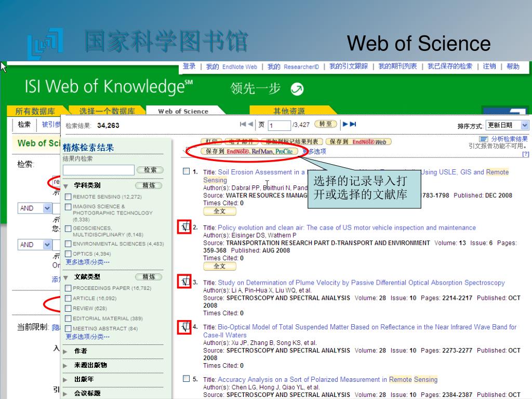Viewport: 532px width, 399px height.
Task: Click 精炼 button for 学科类别
Action: (149, 185)
